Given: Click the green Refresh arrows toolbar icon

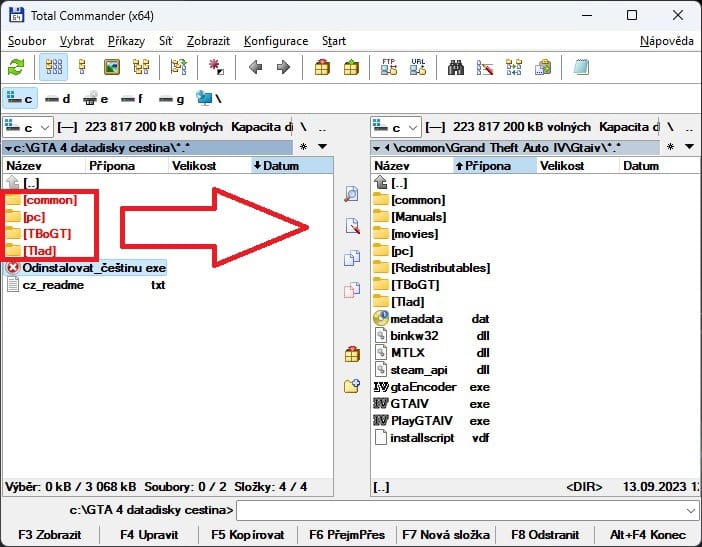Looking at the screenshot, I should tap(16, 68).
